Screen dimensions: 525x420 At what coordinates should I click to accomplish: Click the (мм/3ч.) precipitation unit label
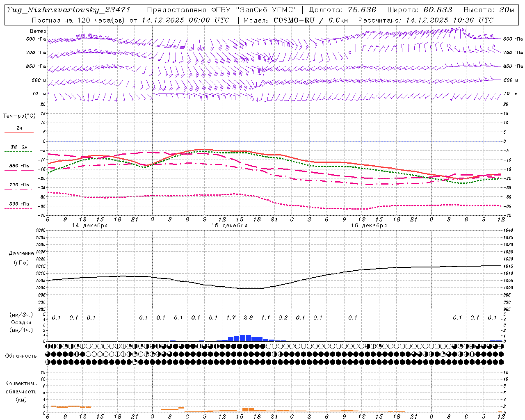pyautogui.click(x=21, y=315)
